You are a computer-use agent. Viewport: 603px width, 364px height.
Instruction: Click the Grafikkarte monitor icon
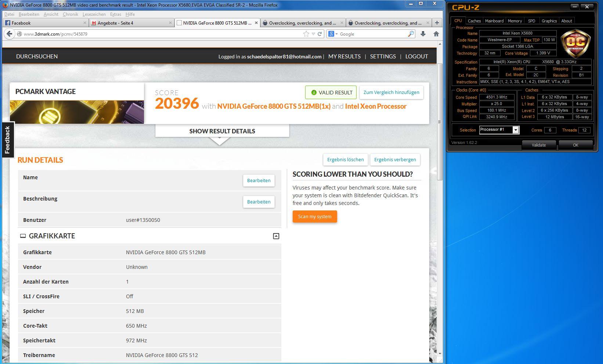point(23,236)
